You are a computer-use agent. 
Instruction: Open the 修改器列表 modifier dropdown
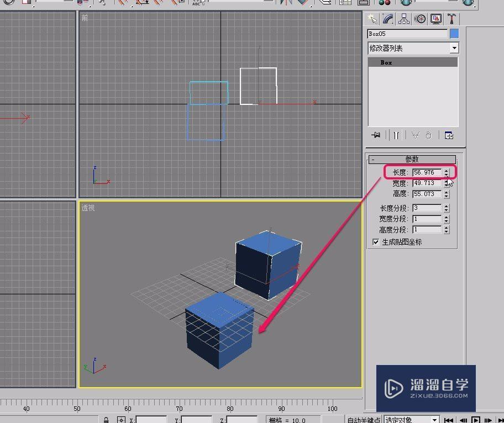(454, 48)
